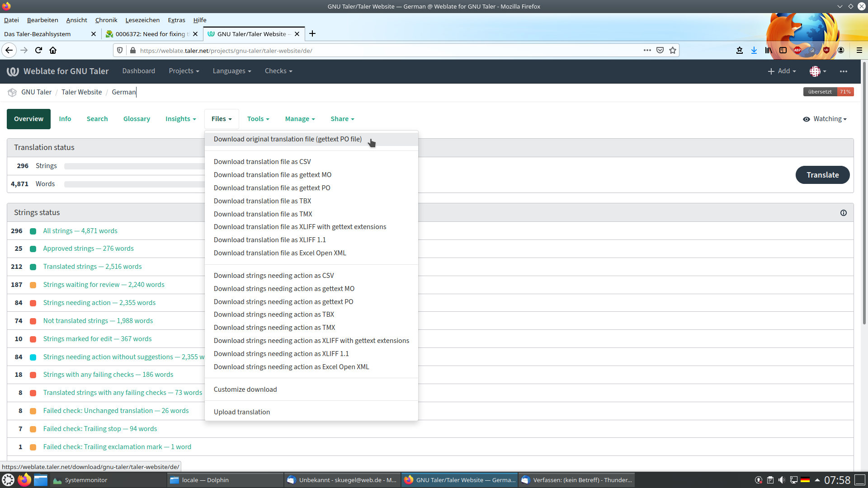
Task: Choose Upload translation menu entry
Action: [x=242, y=412]
